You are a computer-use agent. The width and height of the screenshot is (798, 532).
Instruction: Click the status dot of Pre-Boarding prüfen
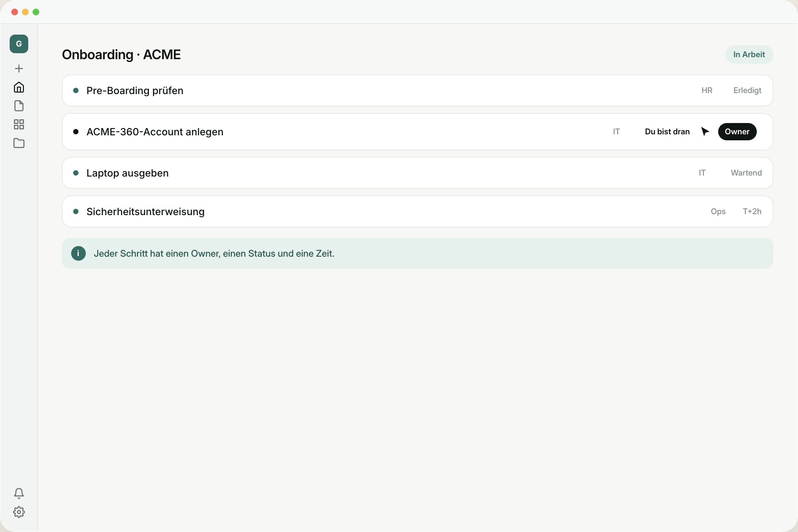76,90
